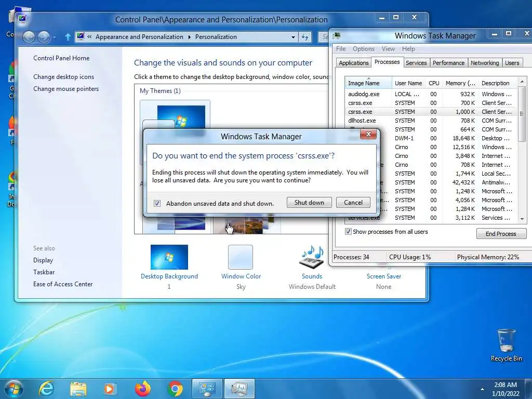This screenshot has width=532, height=399.
Task: Click the Sounds icon
Action: click(312, 257)
